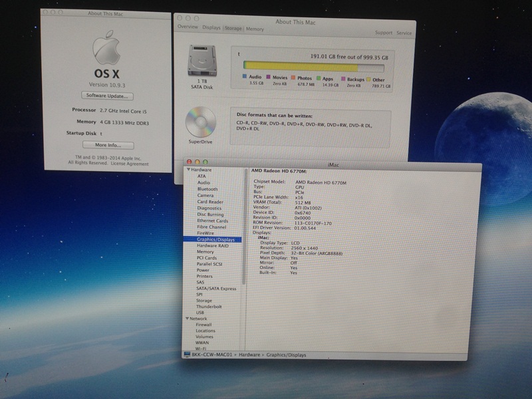Select Disc Burning in the sidebar
532x399 pixels.
pos(210,214)
